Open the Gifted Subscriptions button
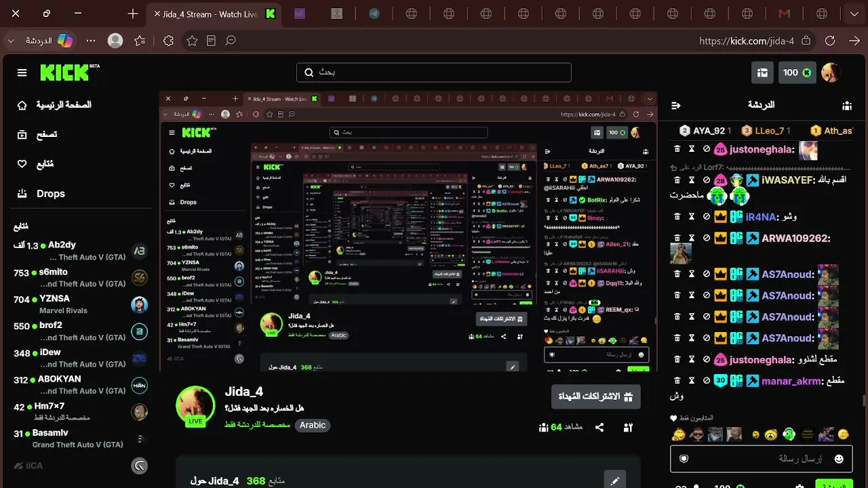The width and height of the screenshot is (868, 488). coord(596,396)
